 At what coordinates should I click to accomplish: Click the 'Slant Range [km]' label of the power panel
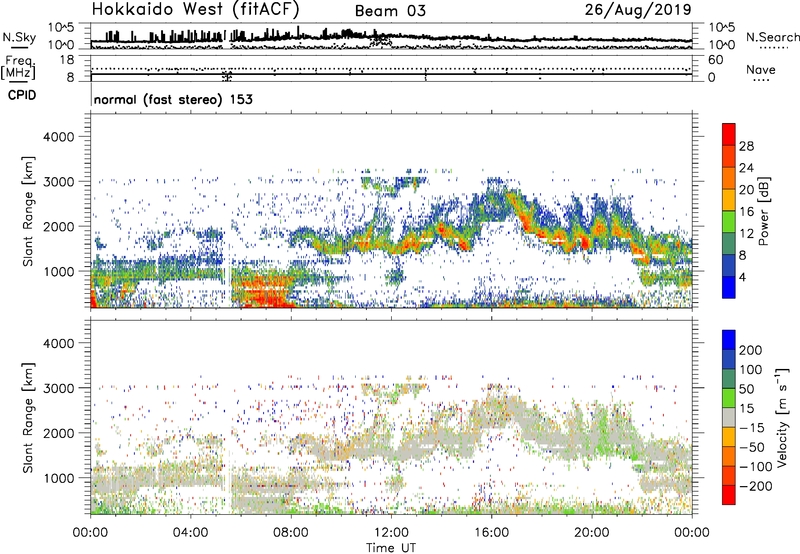point(28,211)
